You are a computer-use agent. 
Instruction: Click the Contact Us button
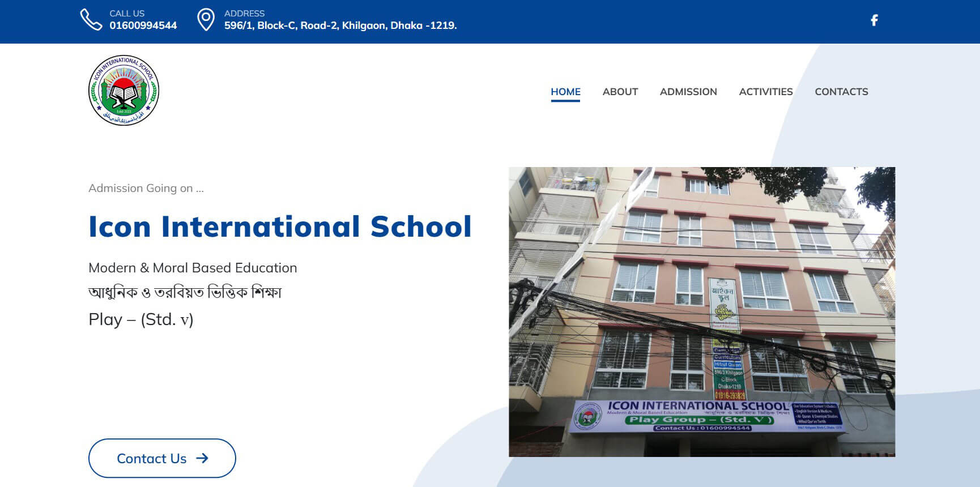click(162, 458)
